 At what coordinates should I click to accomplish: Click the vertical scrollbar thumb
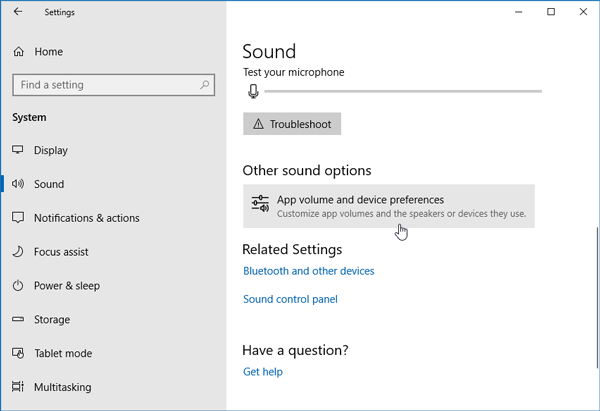[x=597, y=298]
